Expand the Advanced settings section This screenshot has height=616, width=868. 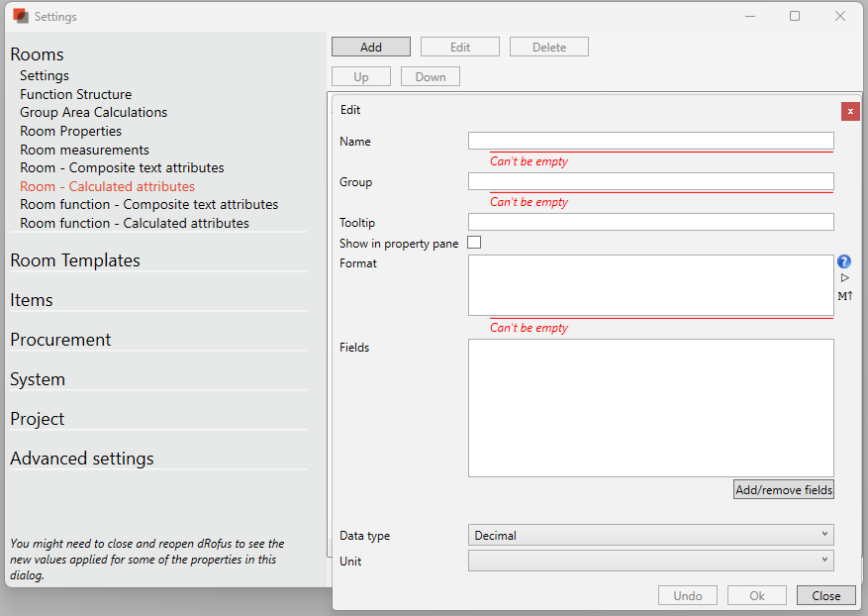pyautogui.click(x=82, y=459)
